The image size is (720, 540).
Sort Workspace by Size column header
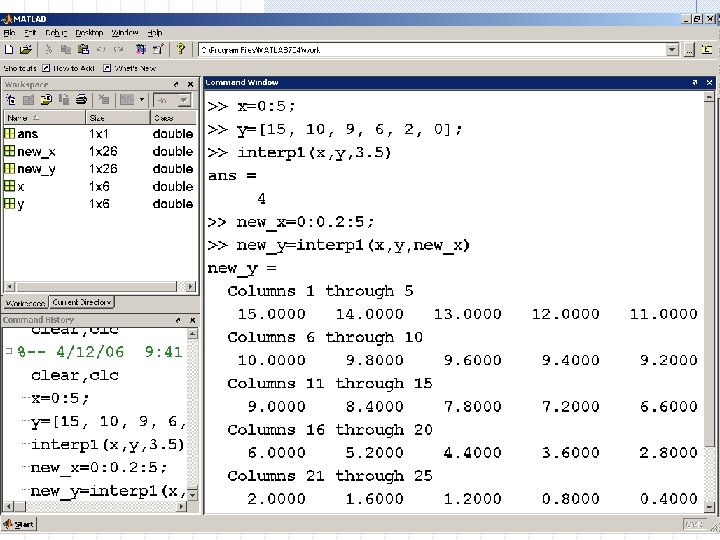[x=118, y=118]
